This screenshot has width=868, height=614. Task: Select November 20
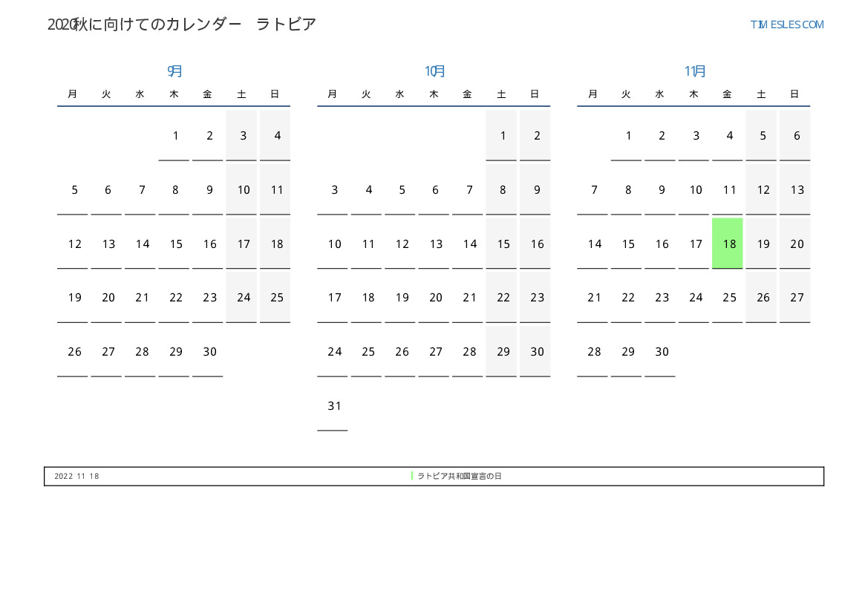[x=795, y=244]
